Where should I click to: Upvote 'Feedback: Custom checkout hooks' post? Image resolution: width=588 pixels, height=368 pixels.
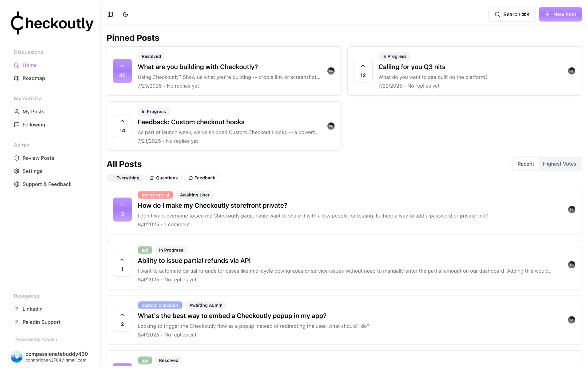(x=122, y=126)
